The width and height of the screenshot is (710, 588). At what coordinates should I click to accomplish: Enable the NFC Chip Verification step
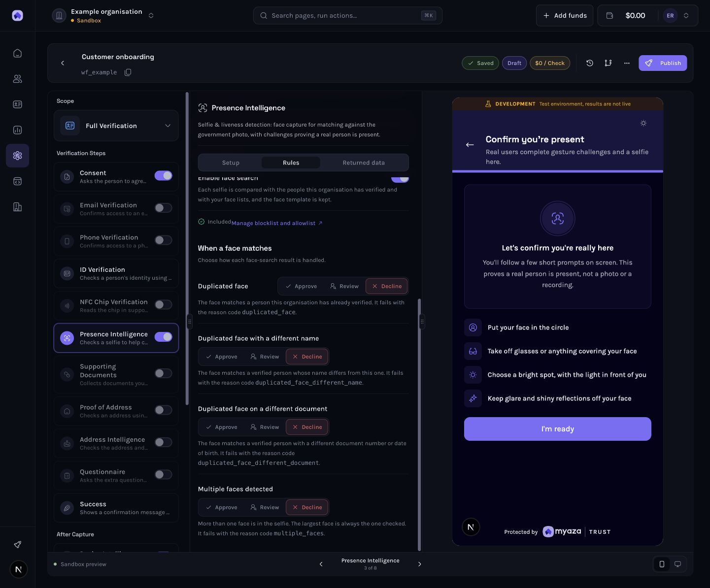coord(163,305)
